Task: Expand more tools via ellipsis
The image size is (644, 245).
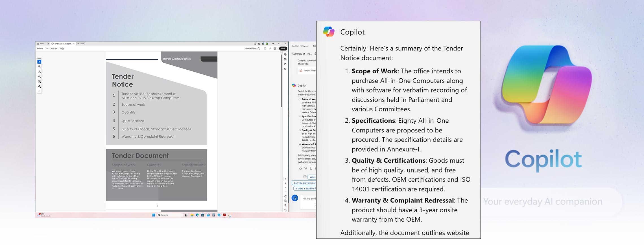Action: pyautogui.click(x=39, y=91)
